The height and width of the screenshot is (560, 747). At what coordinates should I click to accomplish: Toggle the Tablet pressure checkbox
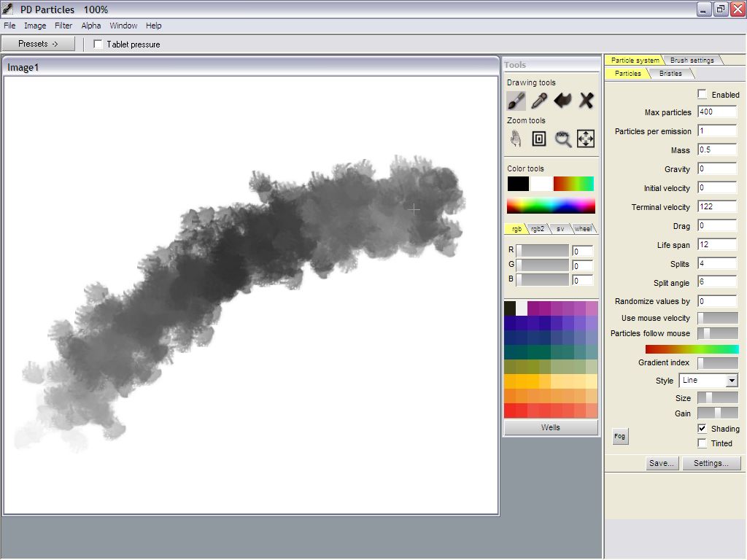(x=98, y=44)
